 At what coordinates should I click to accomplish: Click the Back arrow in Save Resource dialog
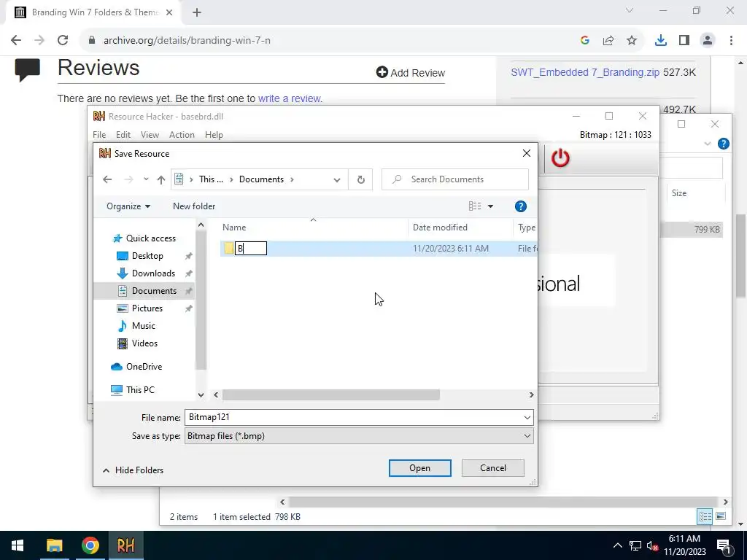(107, 179)
